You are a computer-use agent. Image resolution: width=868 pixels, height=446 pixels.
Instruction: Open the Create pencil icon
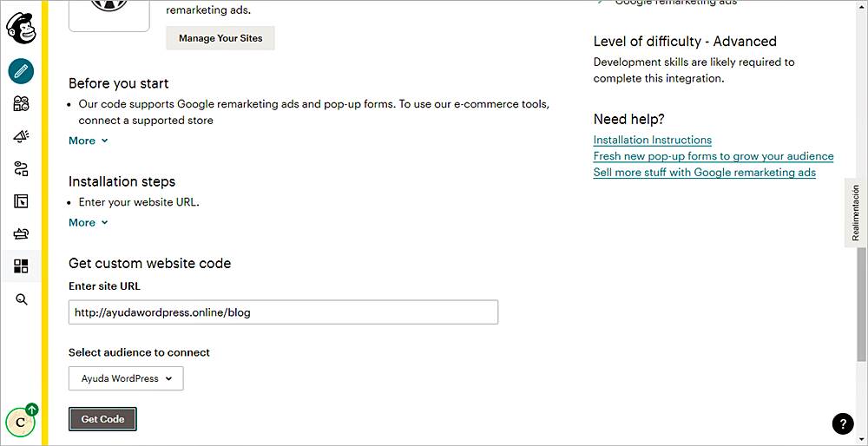pos(21,71)
